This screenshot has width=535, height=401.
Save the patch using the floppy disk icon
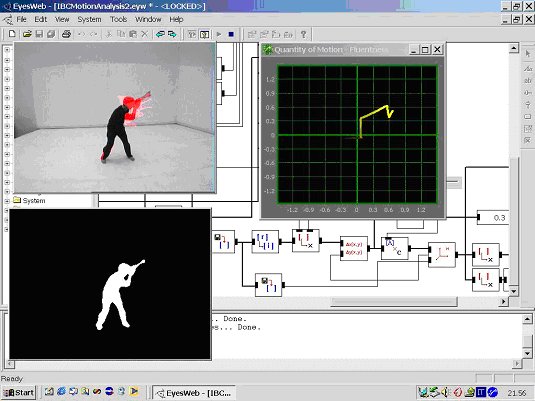click(x=39, y=34)
